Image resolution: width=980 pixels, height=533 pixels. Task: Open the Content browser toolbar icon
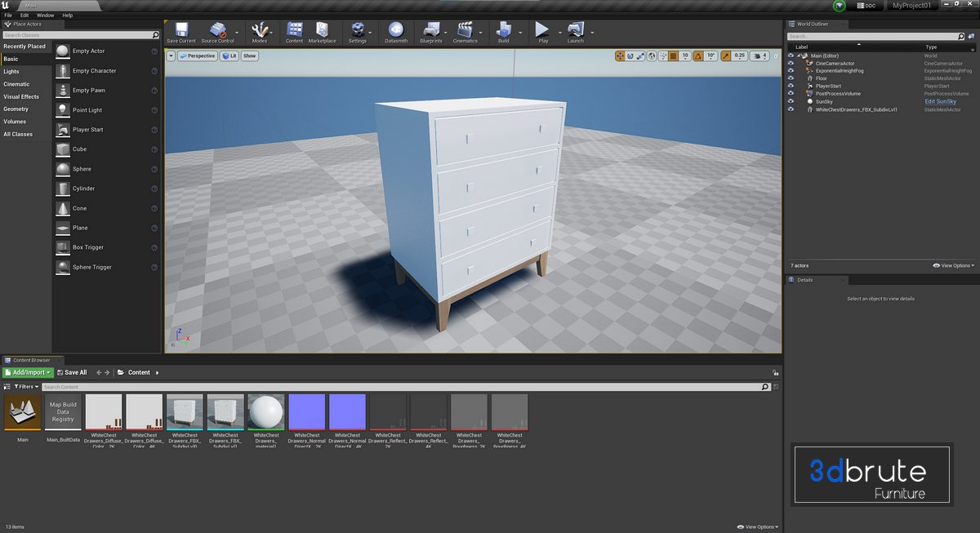pos(294,31)
